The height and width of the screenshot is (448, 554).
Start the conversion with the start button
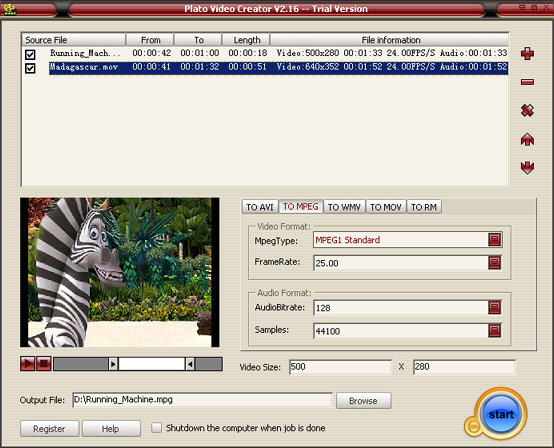pos(501,414)
